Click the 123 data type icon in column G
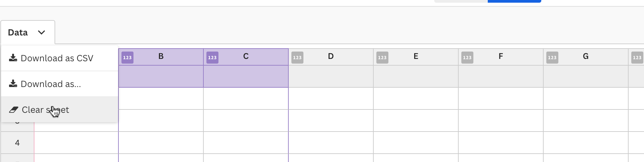 point(552,58)
